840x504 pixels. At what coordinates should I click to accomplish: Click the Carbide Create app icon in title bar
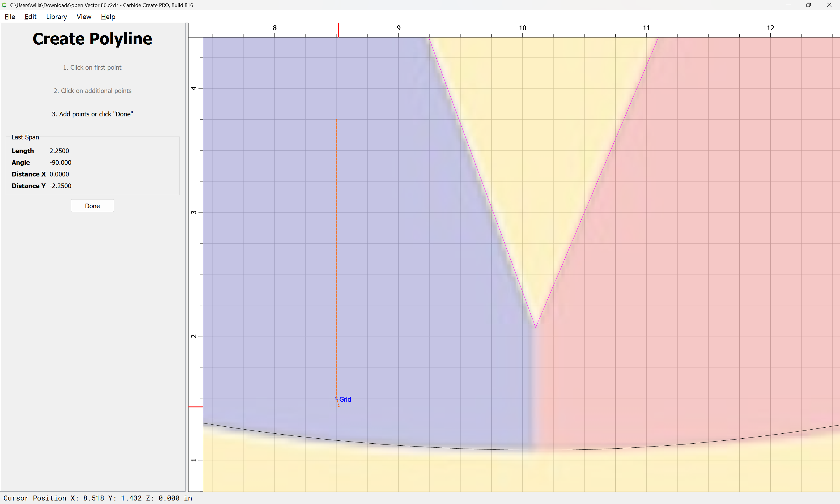click(x=4, y=5)
